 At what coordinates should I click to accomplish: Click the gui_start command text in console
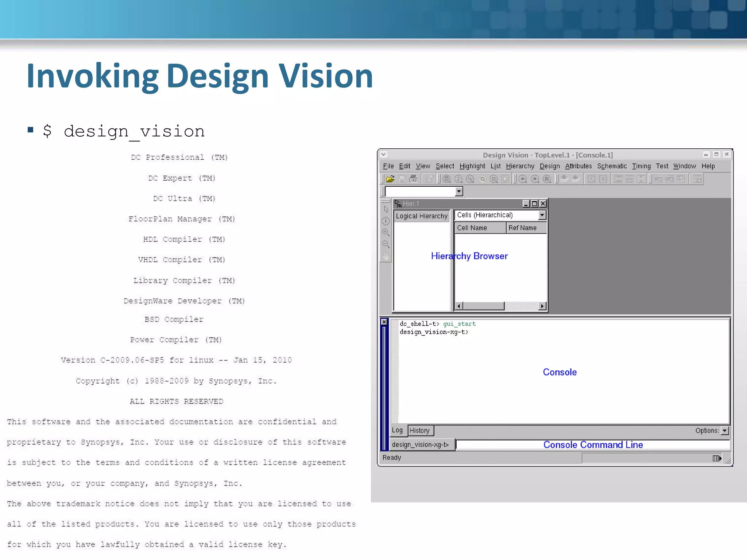459,324
